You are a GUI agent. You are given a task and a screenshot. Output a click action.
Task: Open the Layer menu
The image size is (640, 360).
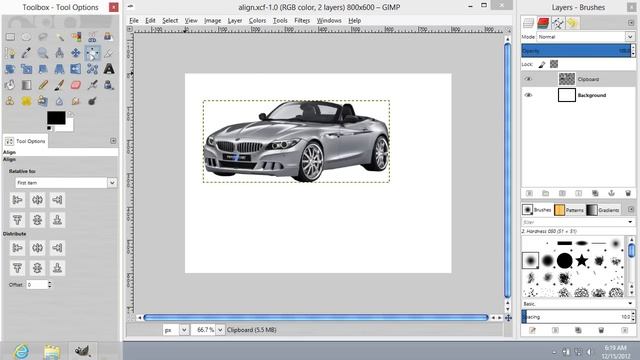click(x=235, y=20)
